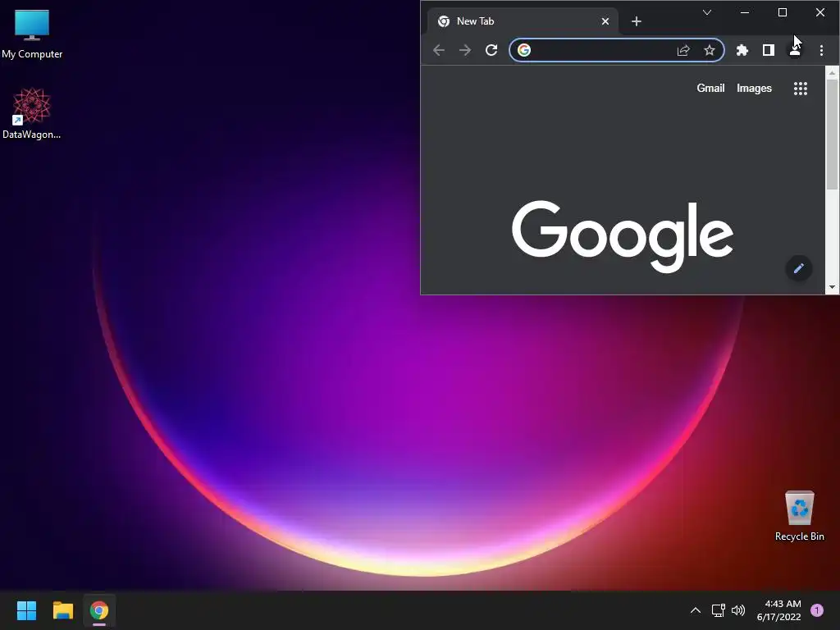The width and height of the screenshot is (840, 630).
Task: Reload the current page
Action: pyautogui.click(x=491, y=50)
